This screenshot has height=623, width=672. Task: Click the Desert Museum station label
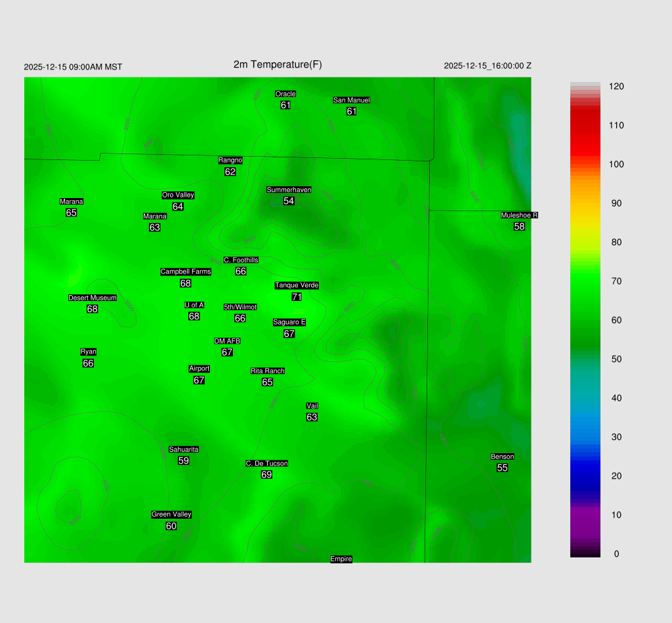pyautogui.click(x=93, y=298)
